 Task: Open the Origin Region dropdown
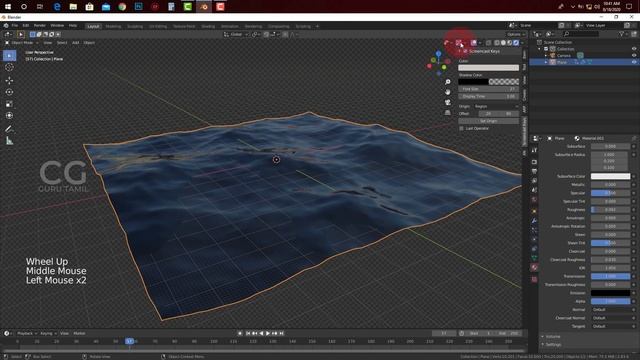coord(496,106)
